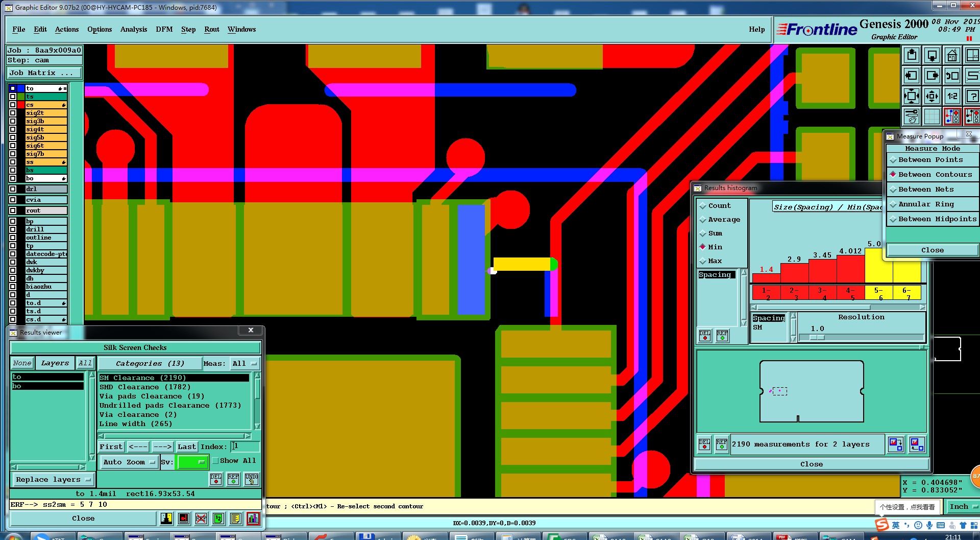The height and width of the screenshot is (540, 980).
Task: Click the pan right view icon
Action: coord(932,76)
